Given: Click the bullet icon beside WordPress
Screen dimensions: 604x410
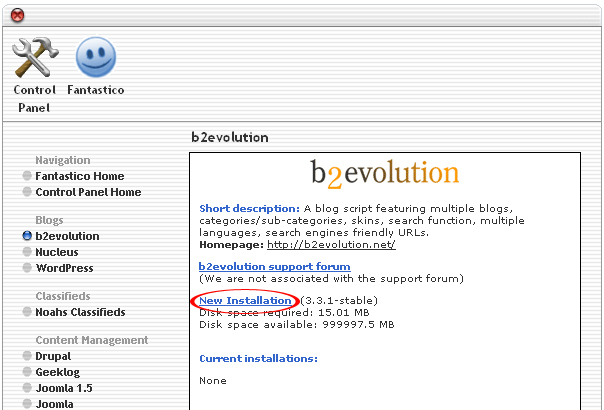Looking at the screenshot, I should coord(27,268).
